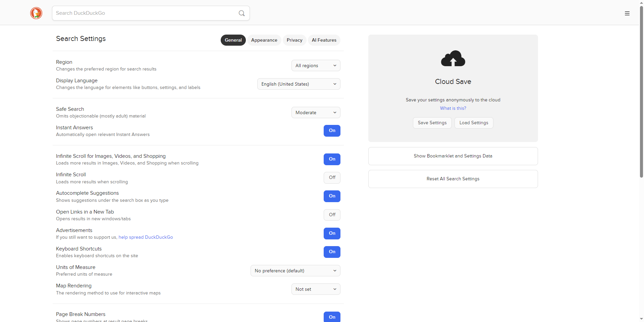Expand the Map Rendering dropdown
Image resolution: width=644 pixels, height=322 pixels.
(316, 289)
